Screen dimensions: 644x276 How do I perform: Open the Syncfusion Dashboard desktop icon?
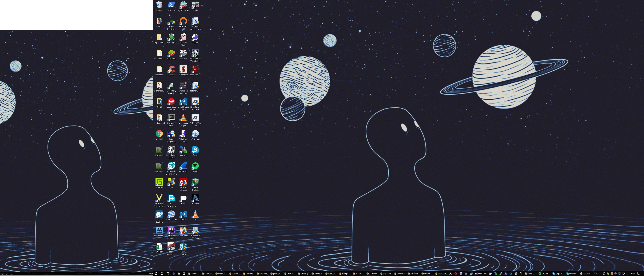tap(183, 88)
